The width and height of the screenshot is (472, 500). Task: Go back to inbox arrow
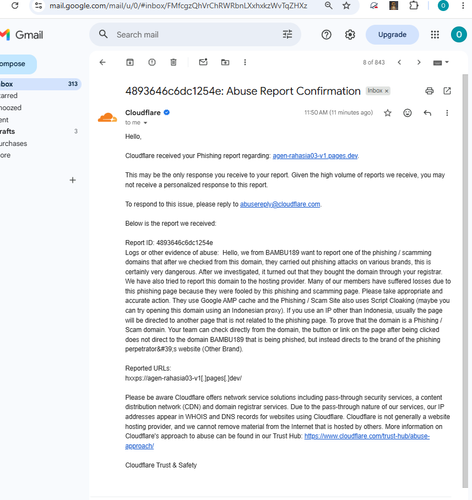[103, 62]
